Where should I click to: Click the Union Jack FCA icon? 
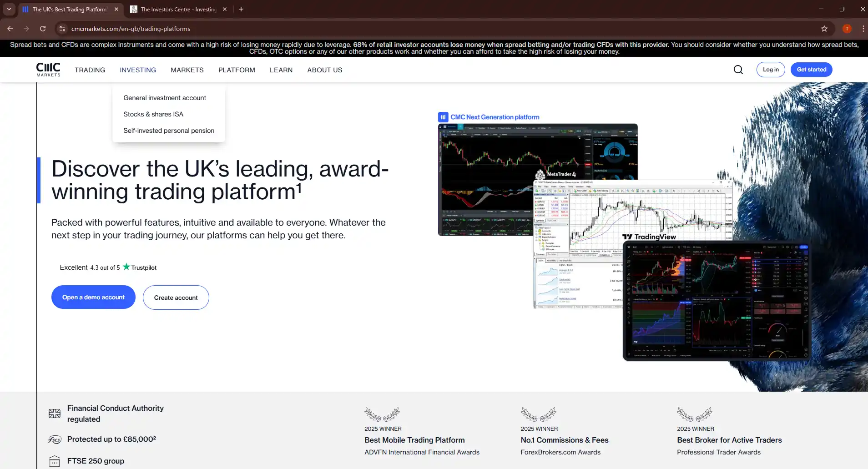tap(55, 414)
